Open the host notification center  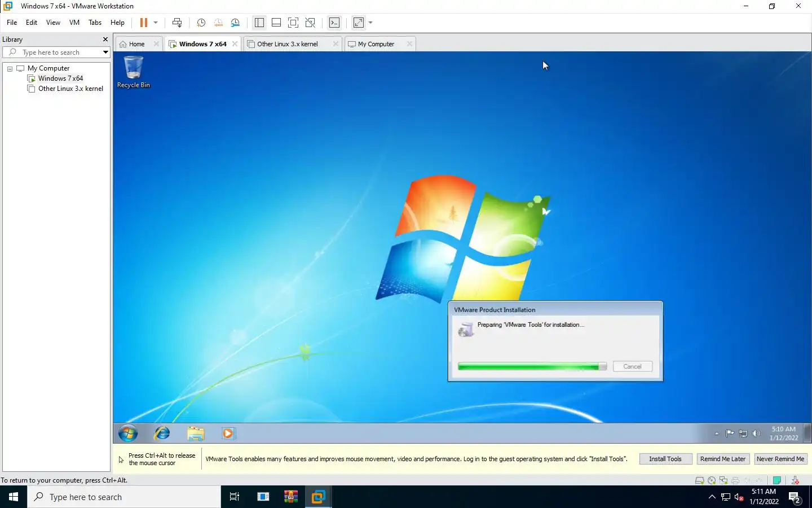tap(795, 498)
